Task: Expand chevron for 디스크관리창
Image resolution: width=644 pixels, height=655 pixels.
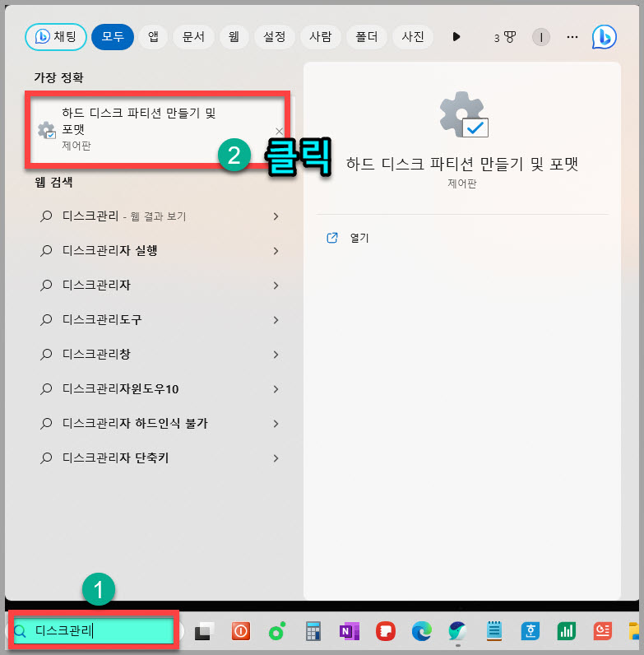Action: (x=276, y=355)
